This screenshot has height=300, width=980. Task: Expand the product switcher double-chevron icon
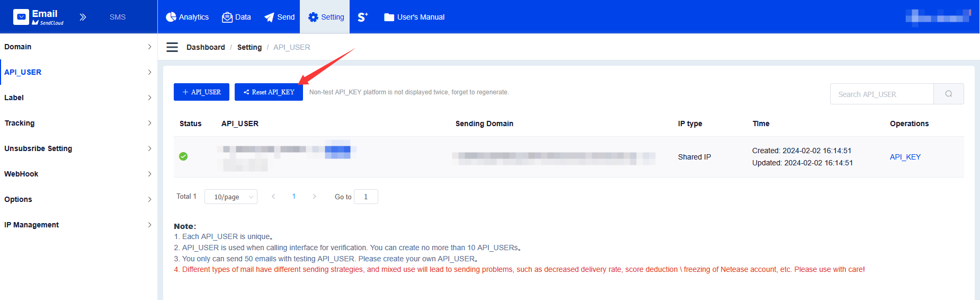pos(83,17)
